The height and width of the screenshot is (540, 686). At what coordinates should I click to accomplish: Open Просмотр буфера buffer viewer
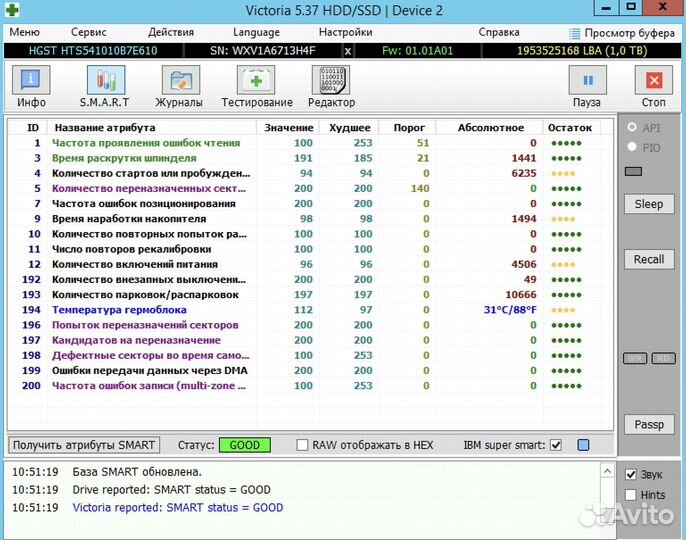click(x=623, y=32)
